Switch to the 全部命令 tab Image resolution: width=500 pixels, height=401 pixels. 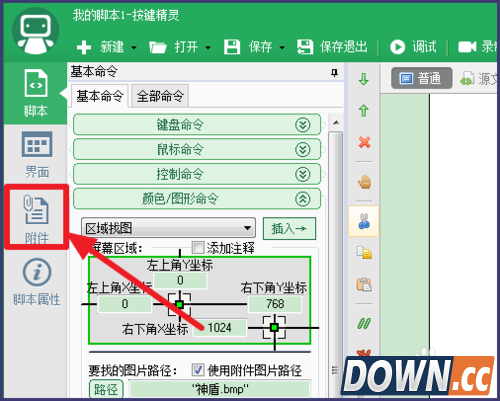(160, 96)
